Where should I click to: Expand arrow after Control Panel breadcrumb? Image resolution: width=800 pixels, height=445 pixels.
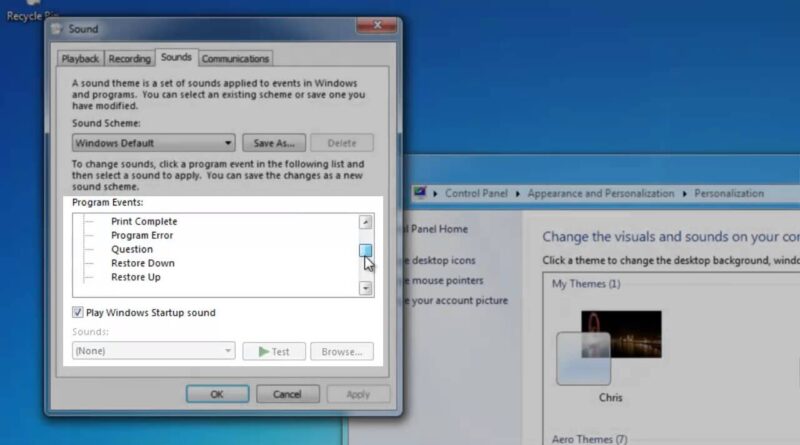[x=517, y=194]
